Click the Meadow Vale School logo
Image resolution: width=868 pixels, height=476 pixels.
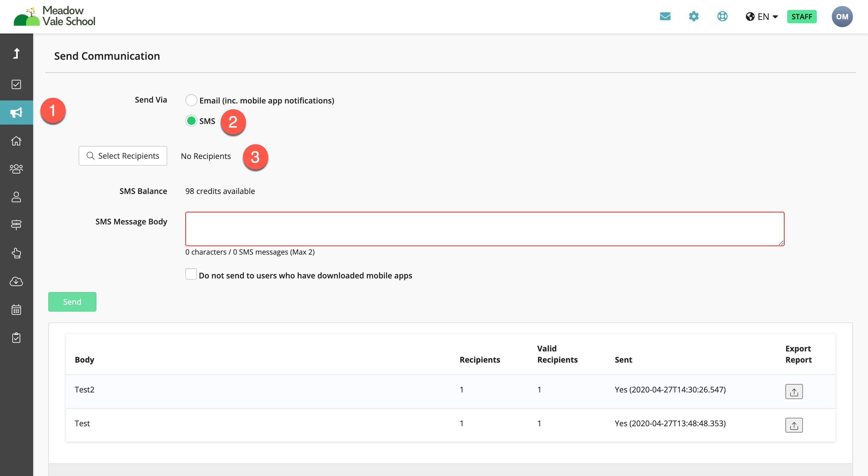54,16
